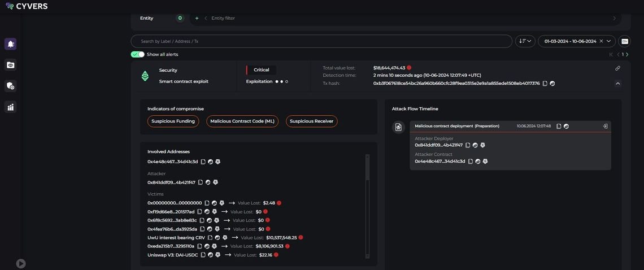The width and height of the screenshot is (644, 270).
Task: Open the bar chart analytics sidebar icon
Action: tap(10, 107)
